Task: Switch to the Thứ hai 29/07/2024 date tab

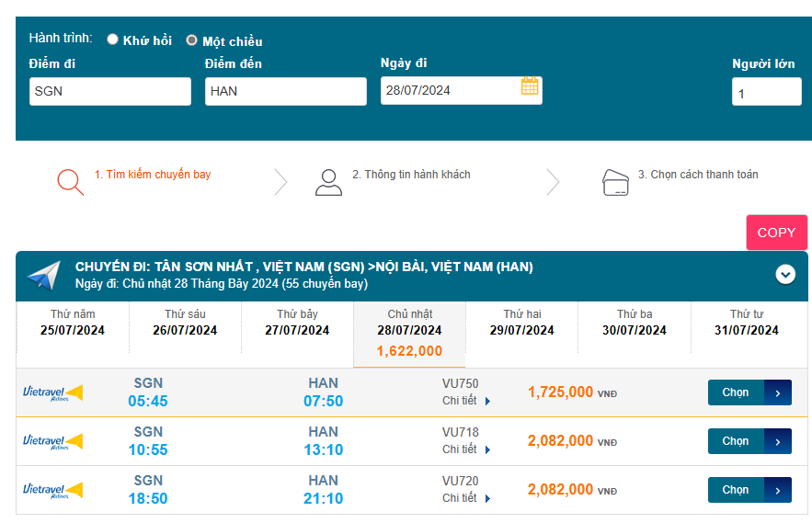Action: [x=521, y=323]
